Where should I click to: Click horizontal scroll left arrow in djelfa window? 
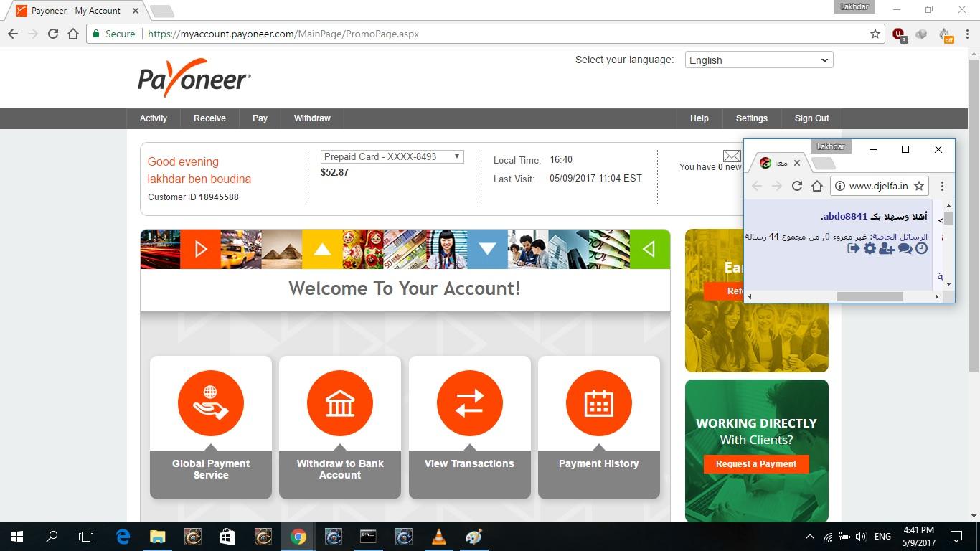coord(750,296)
